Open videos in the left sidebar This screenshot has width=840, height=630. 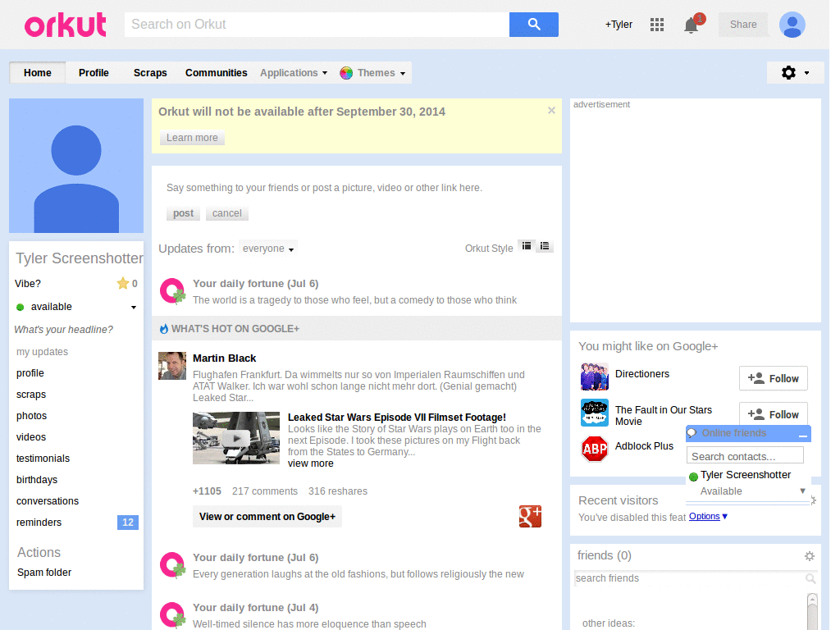click(31, 437)
